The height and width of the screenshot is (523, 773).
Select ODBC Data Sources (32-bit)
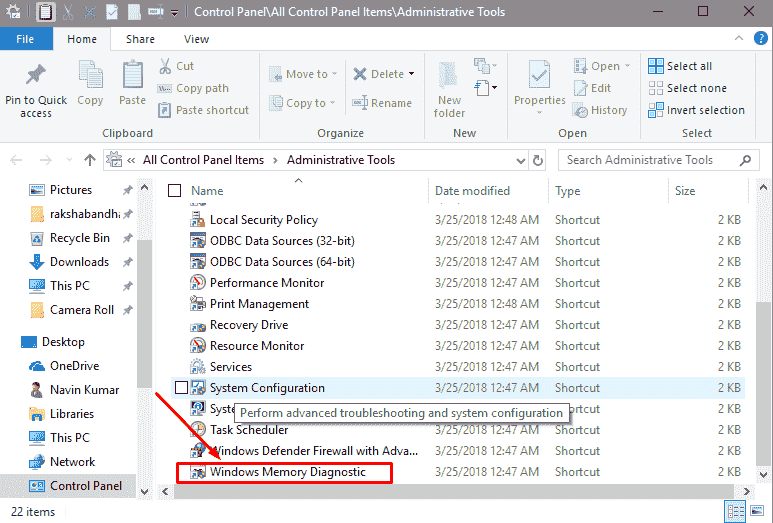tap(282, 241)
